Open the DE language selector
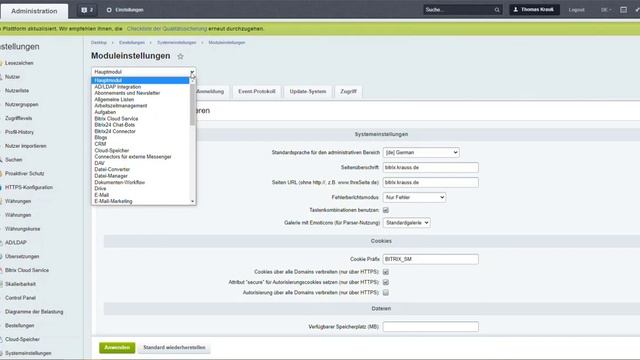The image size is (640, 360). [606, 10]
